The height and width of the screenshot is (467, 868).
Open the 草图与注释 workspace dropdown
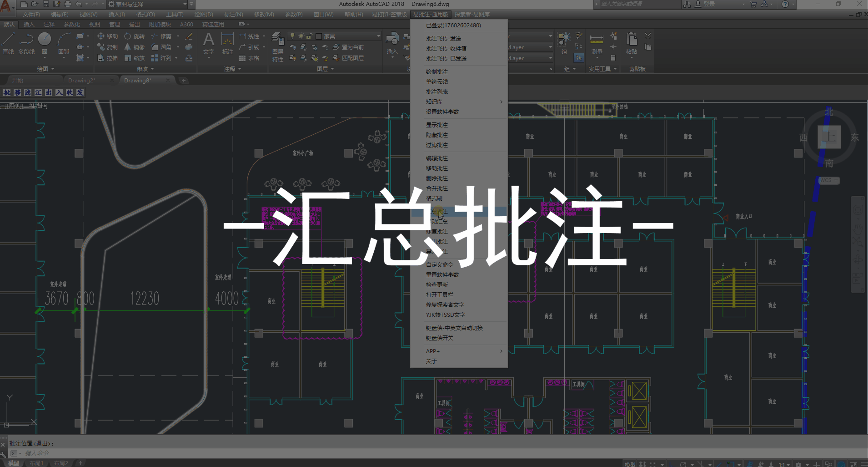(x=147, y=4)
